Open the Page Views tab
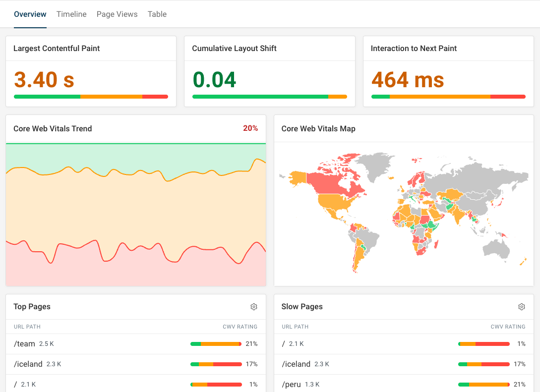Image resolution: width=540 pixels, height=392 pixels. click(117, 14)
